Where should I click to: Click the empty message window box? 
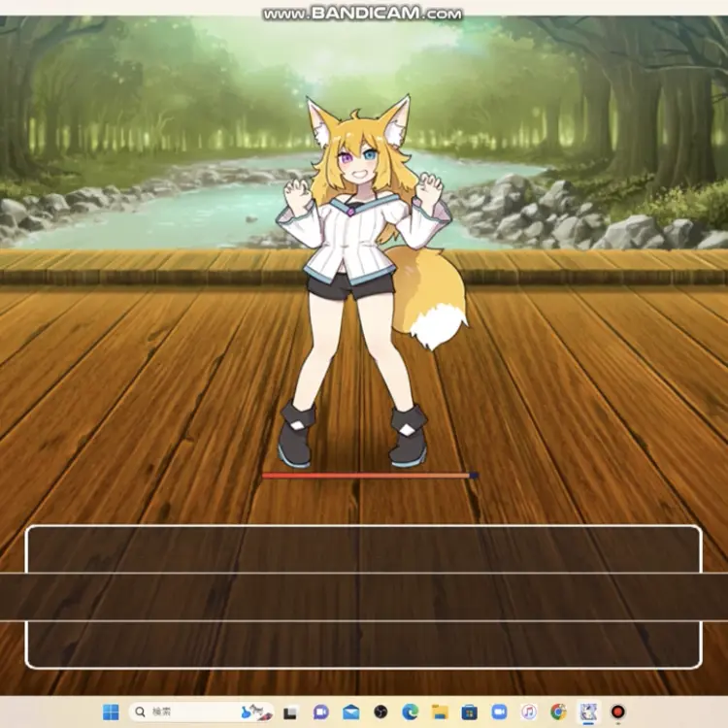tap(364, 597)
